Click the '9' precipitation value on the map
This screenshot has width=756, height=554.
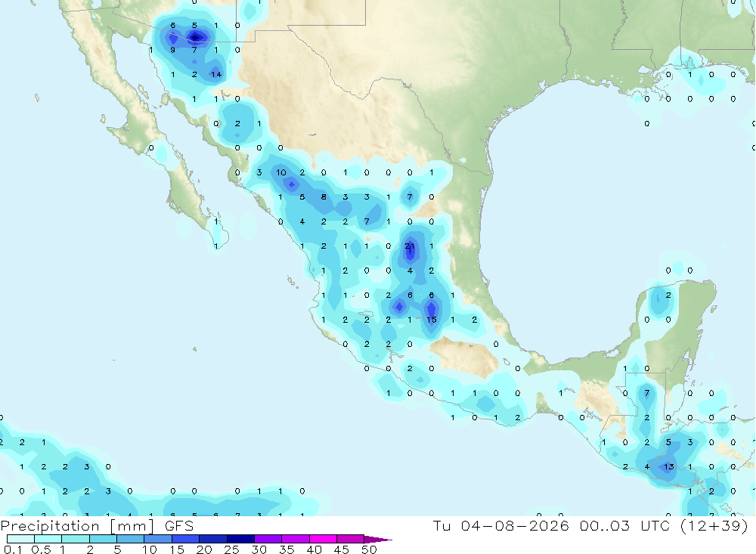(x=172, y=50)
